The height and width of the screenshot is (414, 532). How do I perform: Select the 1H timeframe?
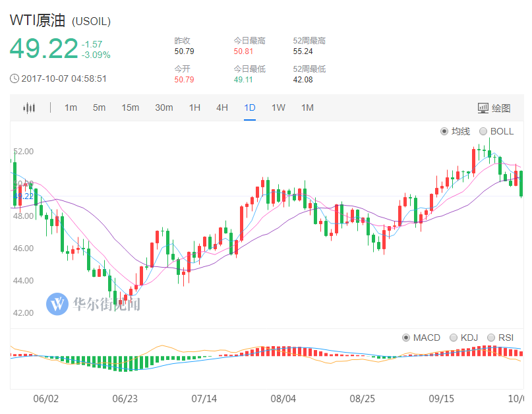[x=194, y=108]
